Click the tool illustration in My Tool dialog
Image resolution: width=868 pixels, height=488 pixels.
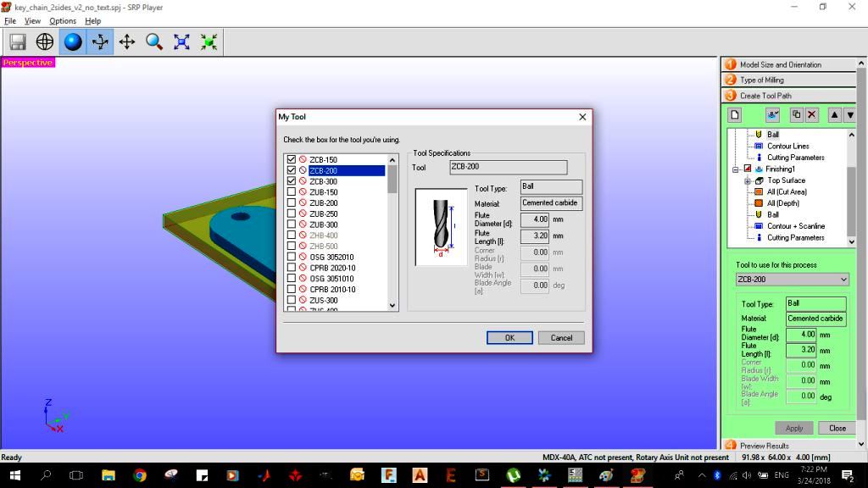point(441,227)
